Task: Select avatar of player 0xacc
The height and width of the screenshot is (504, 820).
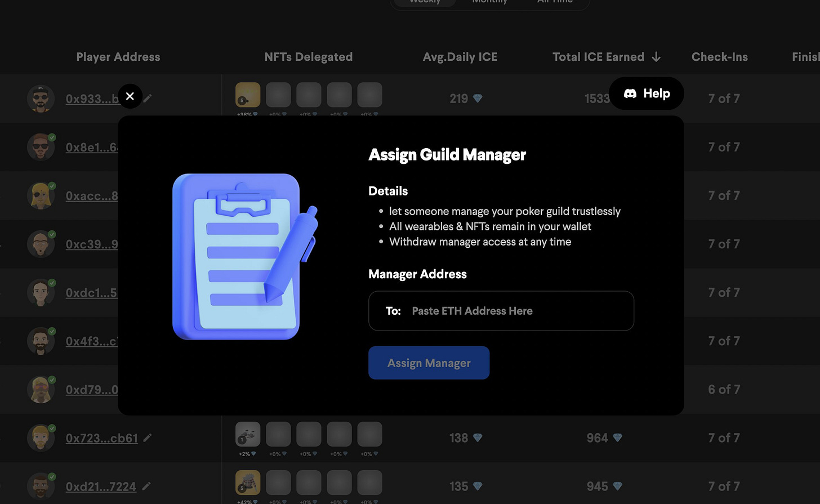Action: pyautogui.click(x=41, y=195)
